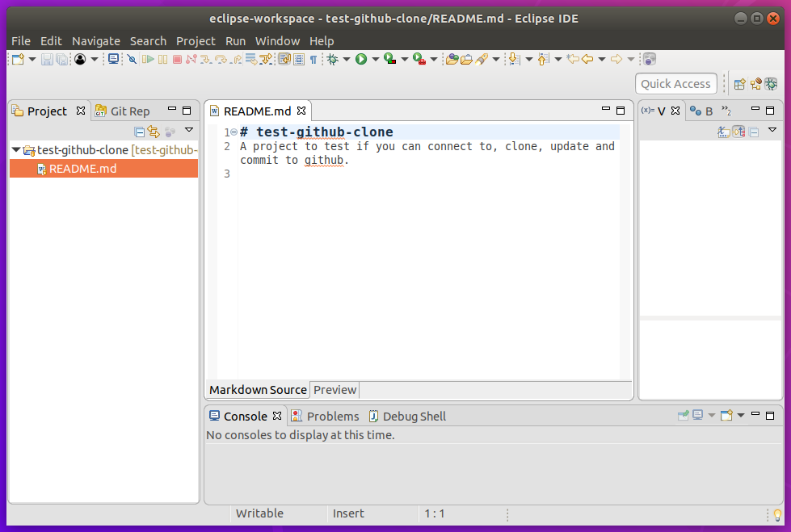Click the New wizard toolbar icon

click(x=18, y=59)
